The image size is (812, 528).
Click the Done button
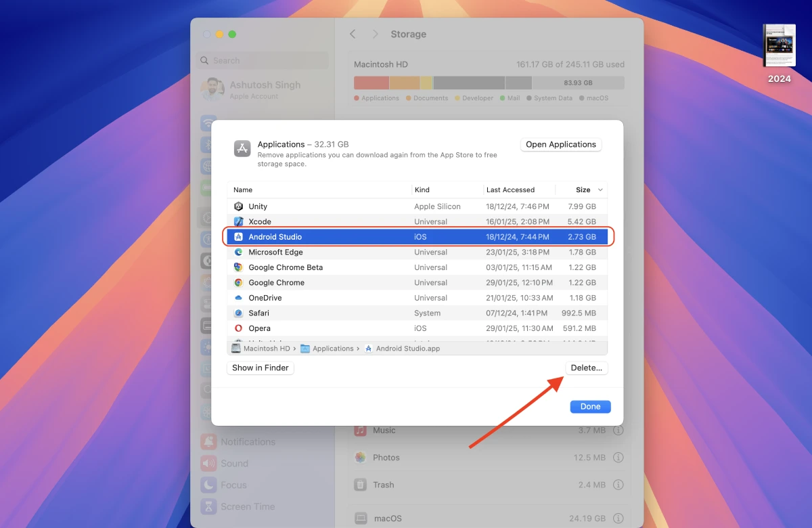click(x=590, y=407)
